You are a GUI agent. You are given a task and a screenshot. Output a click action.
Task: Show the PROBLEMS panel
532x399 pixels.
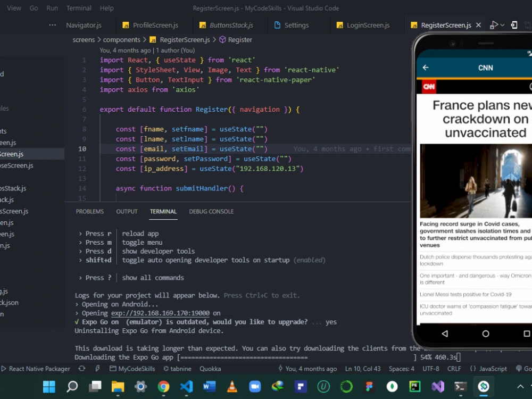pyautogui.click(x=89, y=211)
